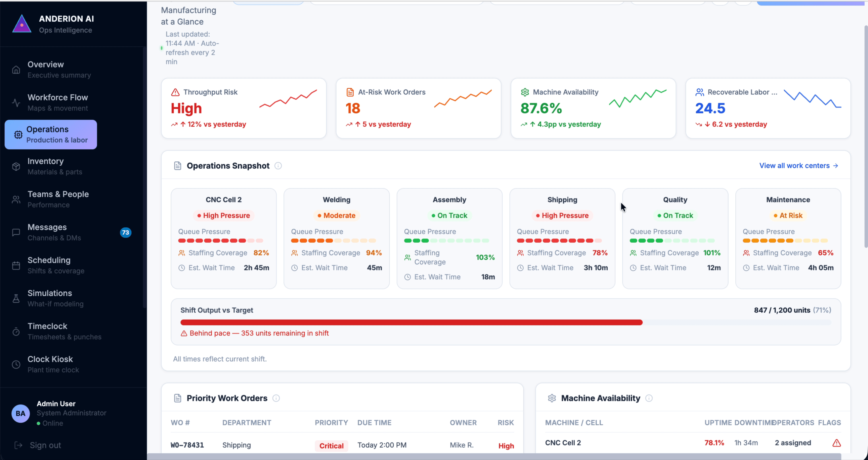Open the Operations Snapshot info tooltip icon
Screen dimensions: 868x460
(x=278, y=166)
